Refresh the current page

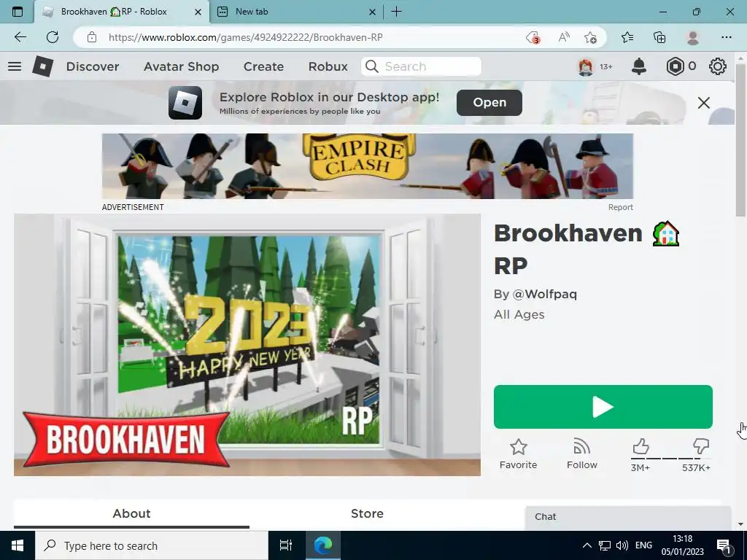click(x=53, y=37)
